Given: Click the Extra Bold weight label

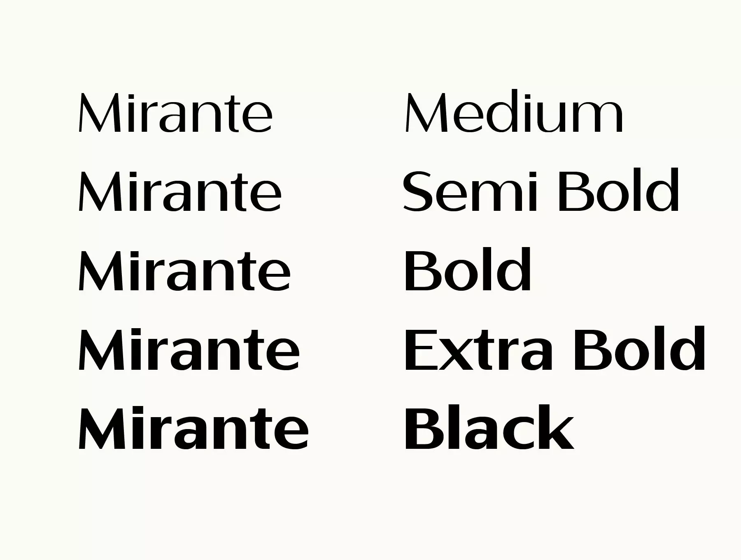Looking at the screenshot, I should (555, 349).
